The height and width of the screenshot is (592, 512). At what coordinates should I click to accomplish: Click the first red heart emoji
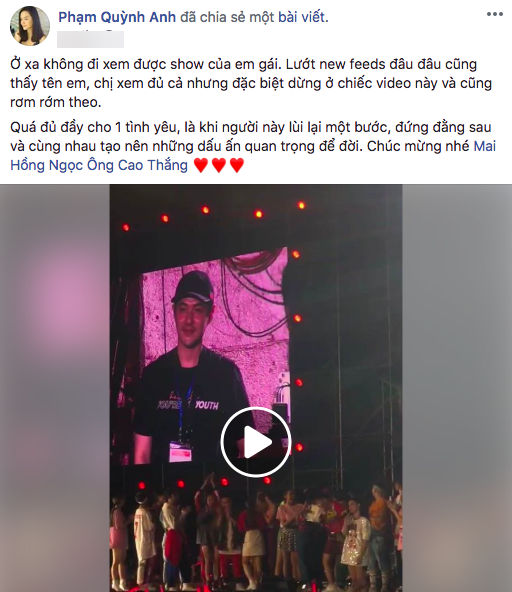[x=201, y=165]
